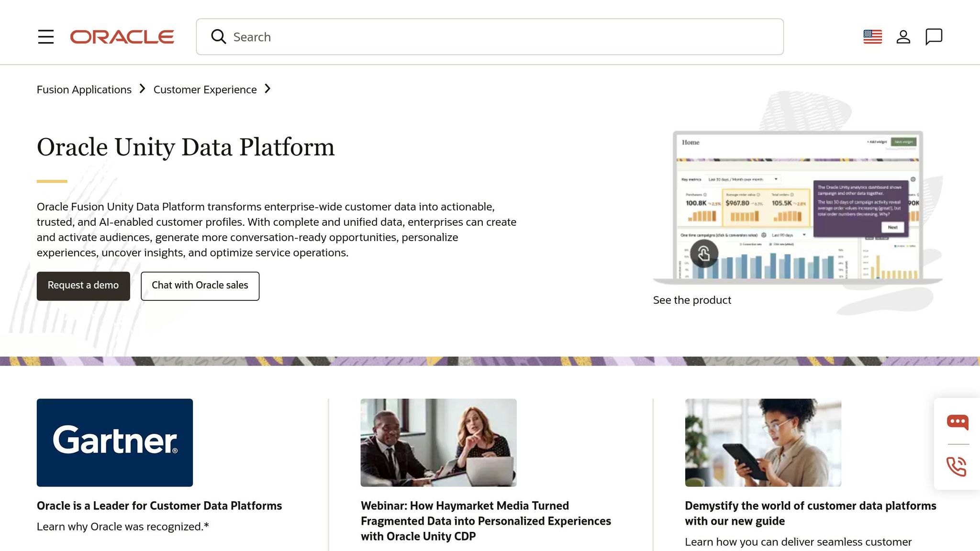Click the touch hand icon on preview
This screenshot has height=551, width=980.
pyautogui.click(x=704, y=253)
